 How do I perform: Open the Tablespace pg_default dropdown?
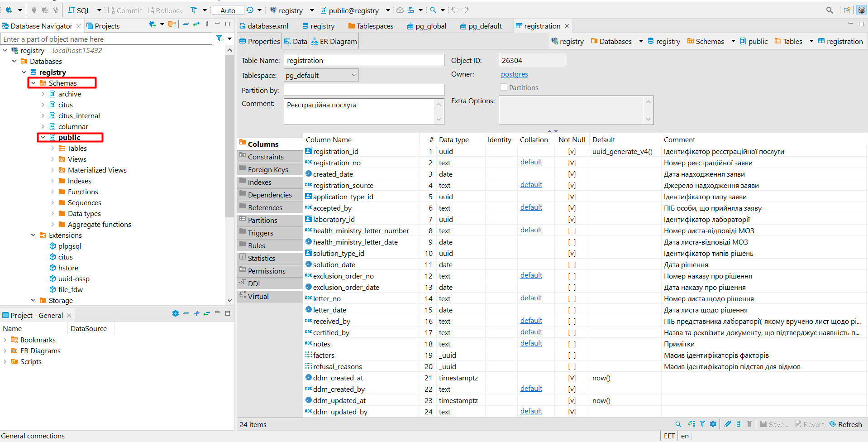pyautogui.click(x=321, y=75)
